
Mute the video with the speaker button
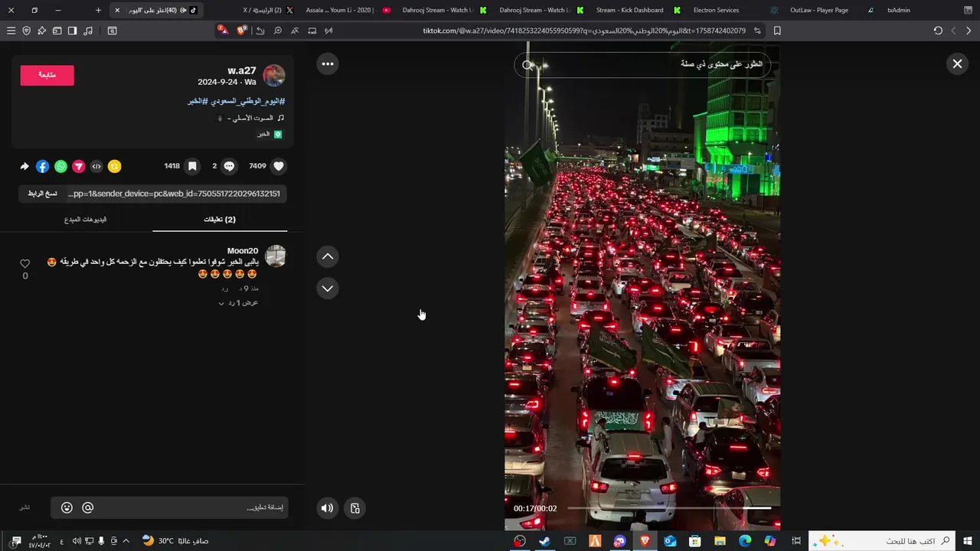[328, 508]
